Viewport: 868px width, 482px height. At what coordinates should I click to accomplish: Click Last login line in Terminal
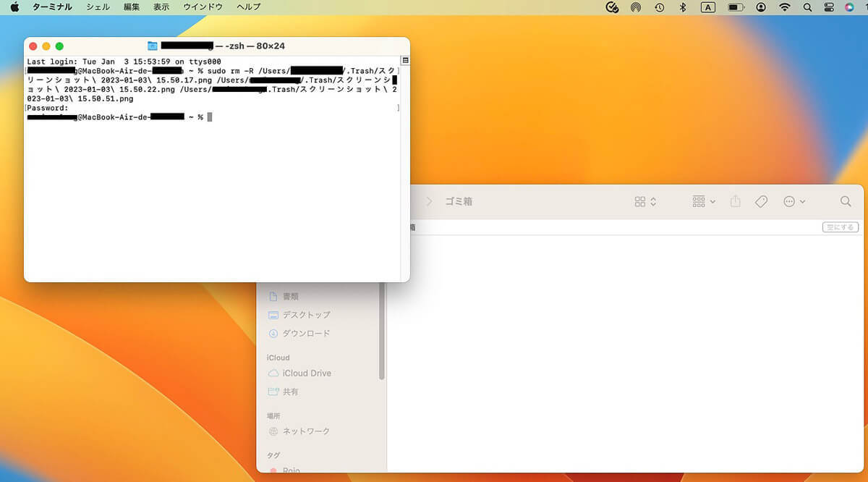[124, 62]
